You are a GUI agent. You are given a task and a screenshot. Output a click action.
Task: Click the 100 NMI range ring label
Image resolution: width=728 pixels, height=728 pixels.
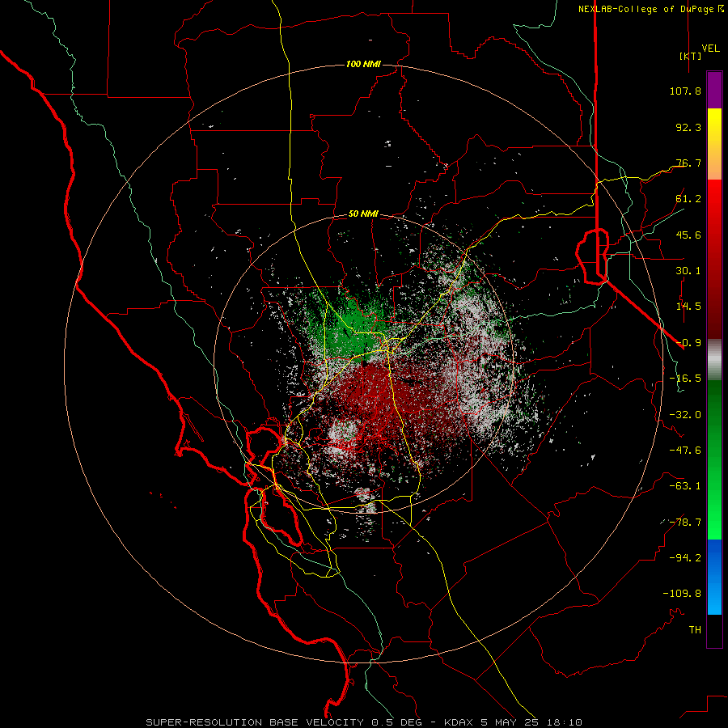(363, 64)
